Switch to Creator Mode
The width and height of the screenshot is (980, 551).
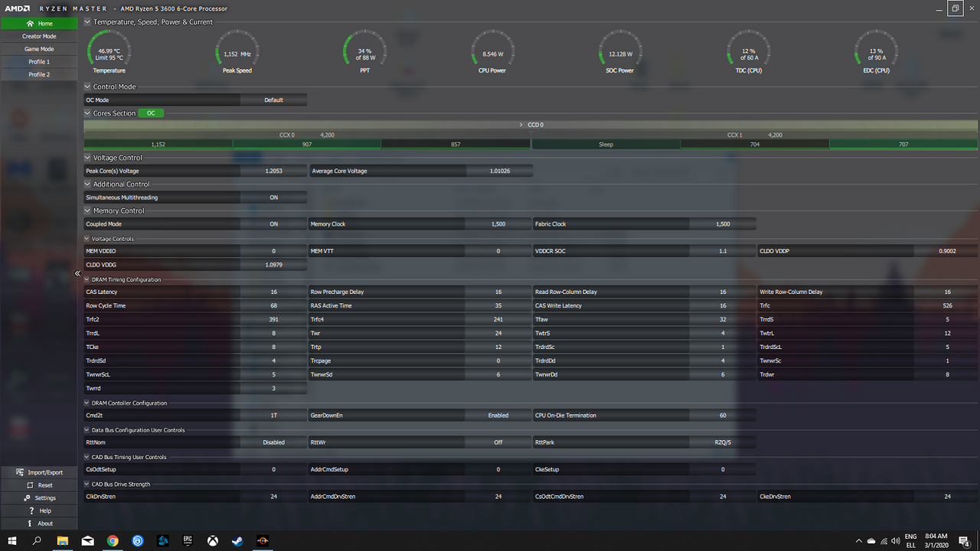pos(39,36)
